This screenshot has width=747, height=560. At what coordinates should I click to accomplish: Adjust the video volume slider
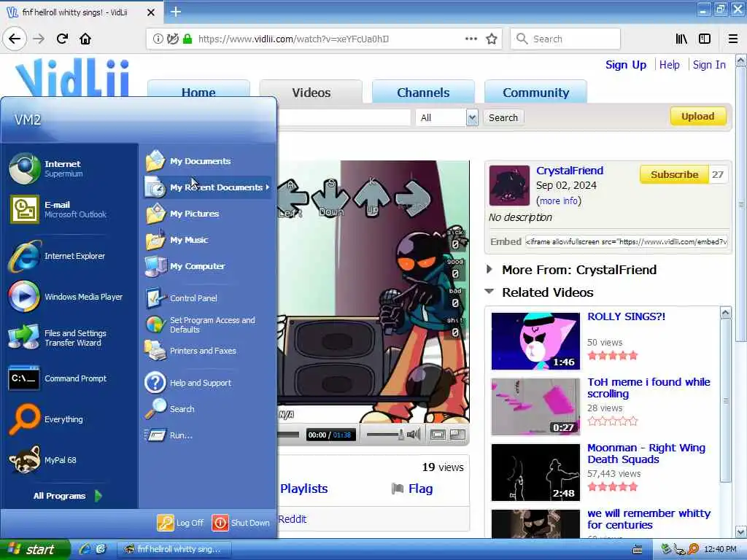385,435
